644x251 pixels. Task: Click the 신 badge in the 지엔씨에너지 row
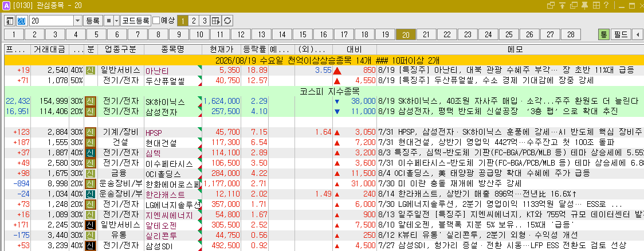click(x=91, y=215)
